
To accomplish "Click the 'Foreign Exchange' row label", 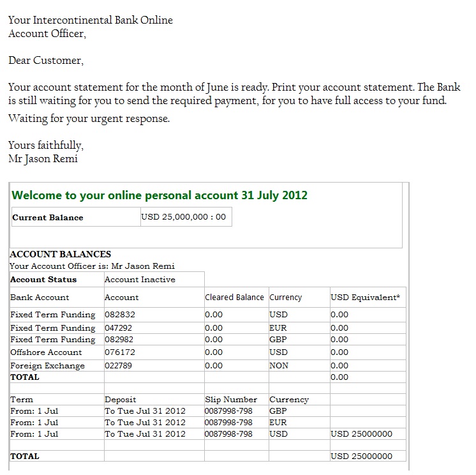I will point(47,366).
